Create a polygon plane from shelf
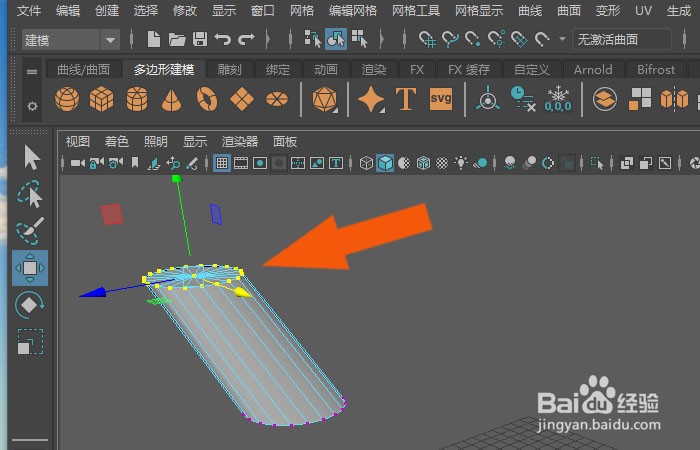700x450 pixels. (242, 99)
